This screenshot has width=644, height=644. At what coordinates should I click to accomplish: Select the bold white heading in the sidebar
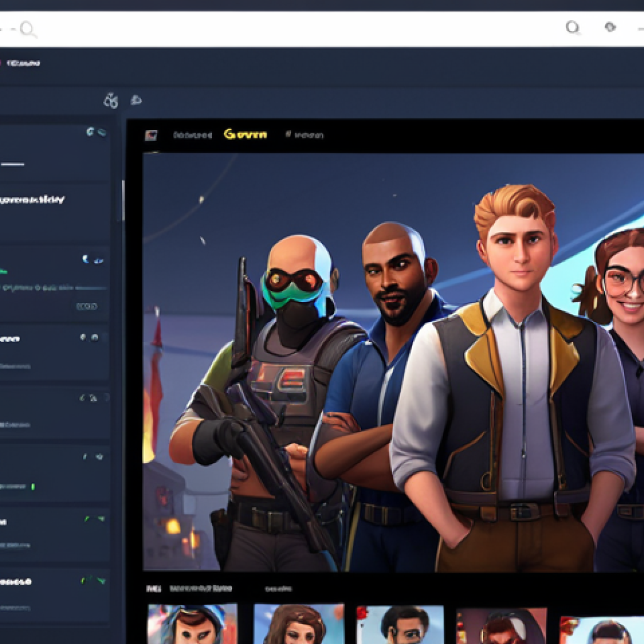point(32,200)
